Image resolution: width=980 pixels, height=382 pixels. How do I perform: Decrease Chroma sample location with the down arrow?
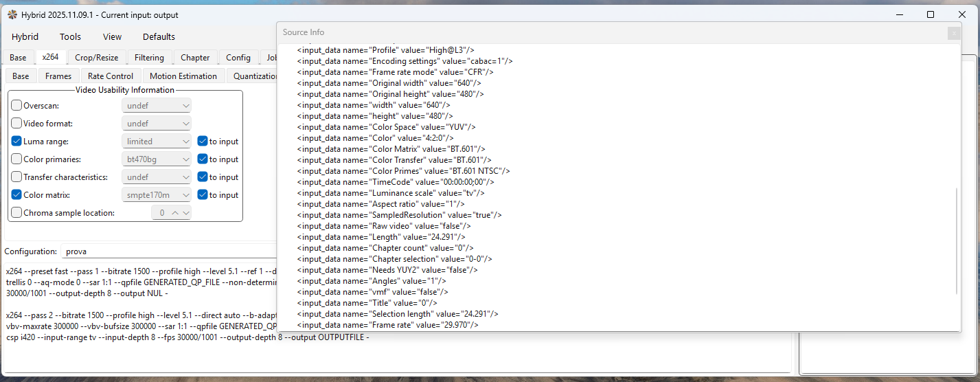click(185, 213)
